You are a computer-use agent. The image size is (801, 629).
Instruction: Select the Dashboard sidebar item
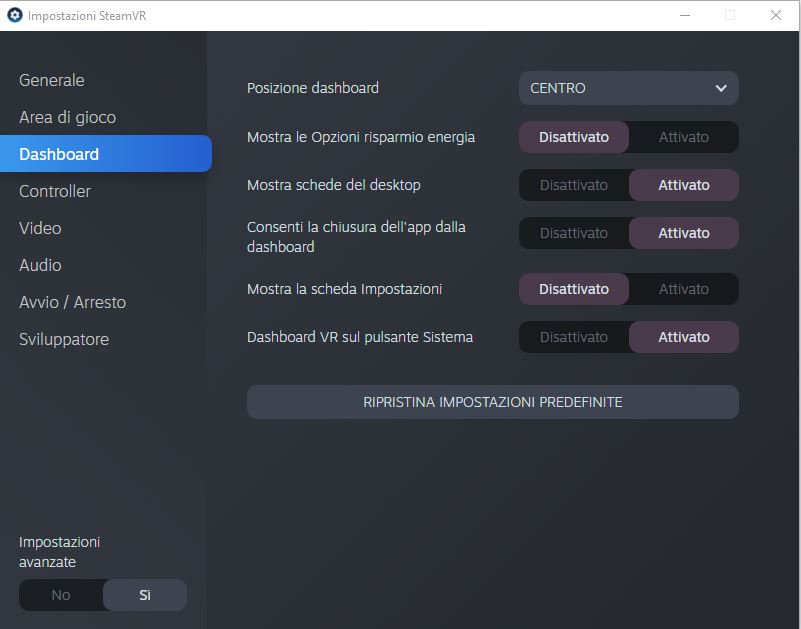[x=106, y=154]
